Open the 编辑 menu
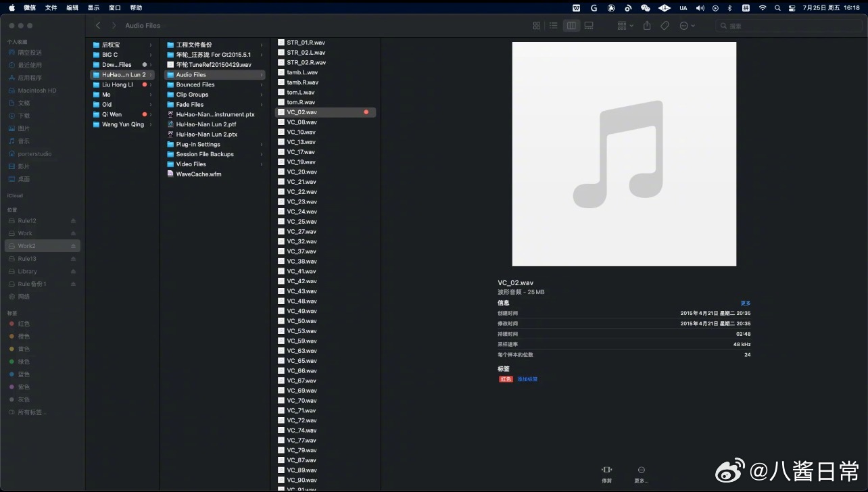 pos(72,7)
